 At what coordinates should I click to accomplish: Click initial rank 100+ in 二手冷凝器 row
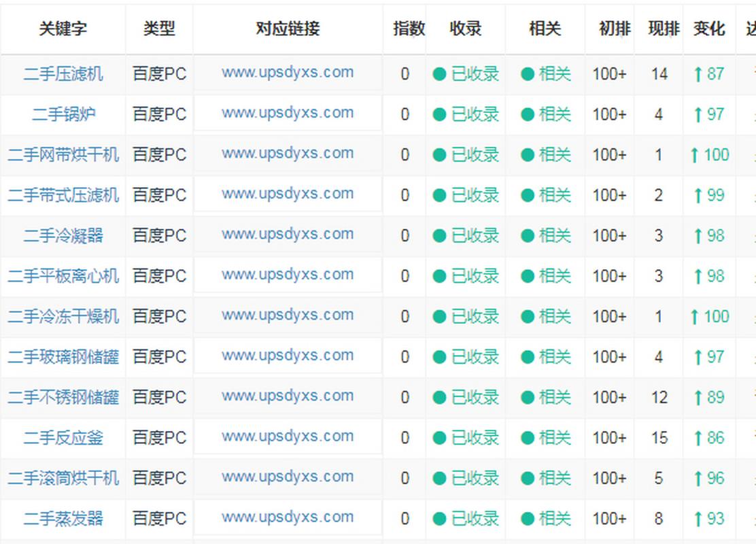[609, 236]
